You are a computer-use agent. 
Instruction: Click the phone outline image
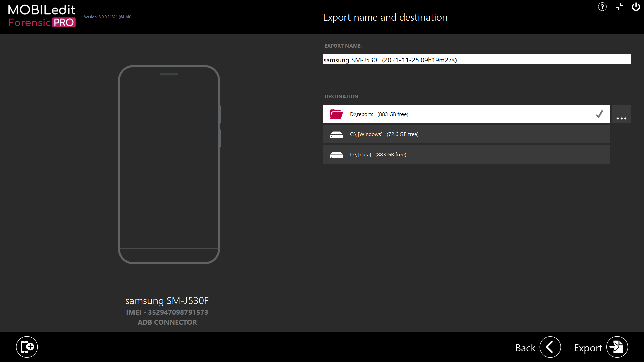[169, 164]
